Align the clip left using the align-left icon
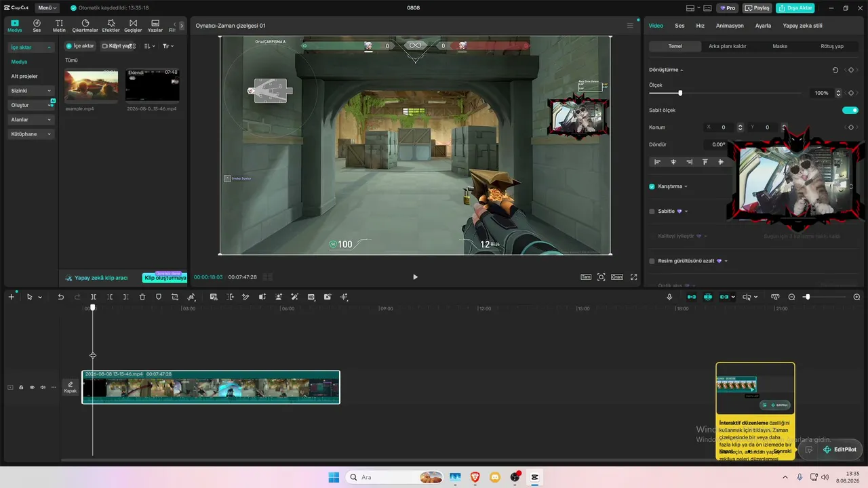The width and height of the screenshot is (868, 488). tap(657, 162)
